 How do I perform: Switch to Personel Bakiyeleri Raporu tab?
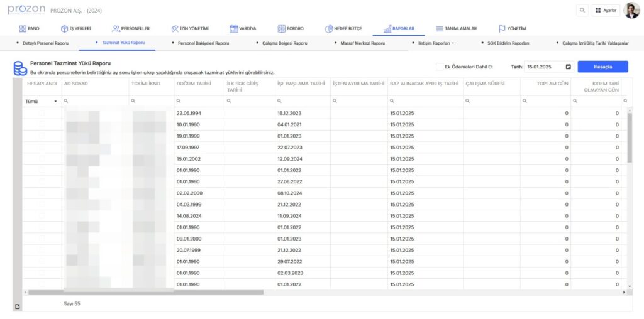pos(203,43)
